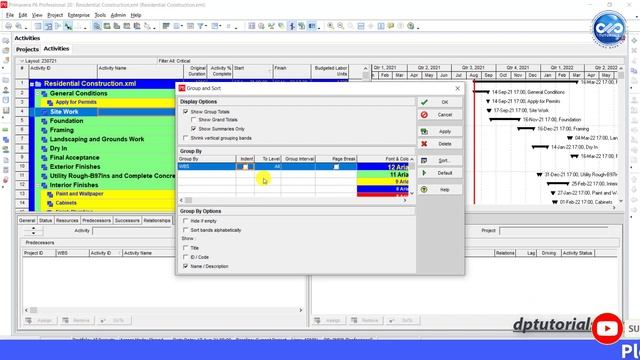640x360 pixels.
Task: Collapse the Residential Construction.xml project node
Action: (x=32, y=84)
